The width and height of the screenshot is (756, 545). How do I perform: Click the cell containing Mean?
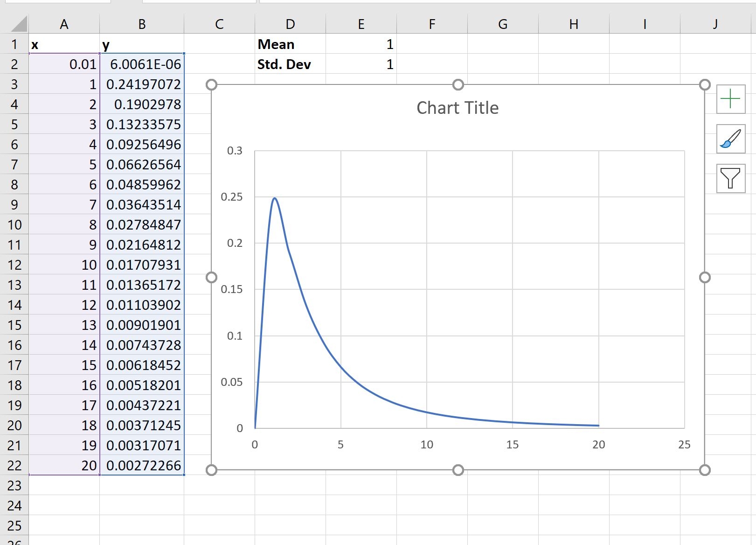coord(290,44)
